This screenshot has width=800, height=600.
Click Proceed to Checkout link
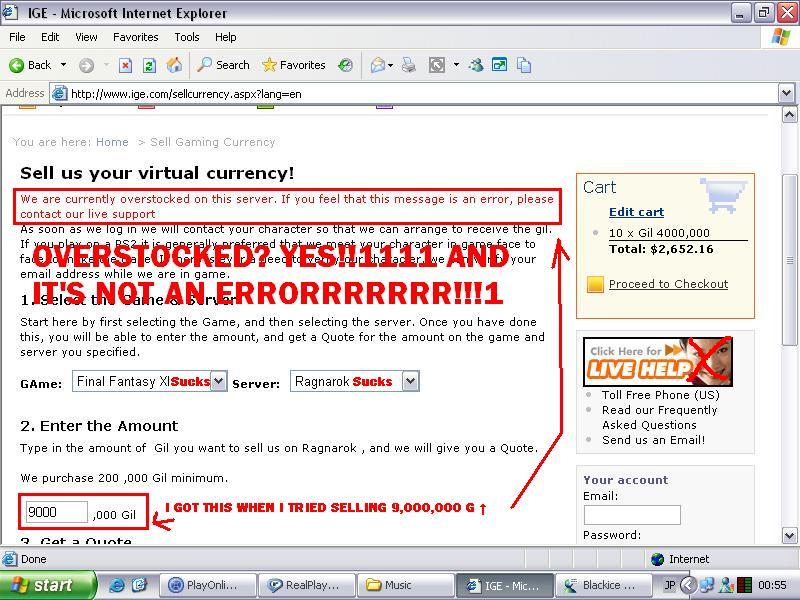668,284
